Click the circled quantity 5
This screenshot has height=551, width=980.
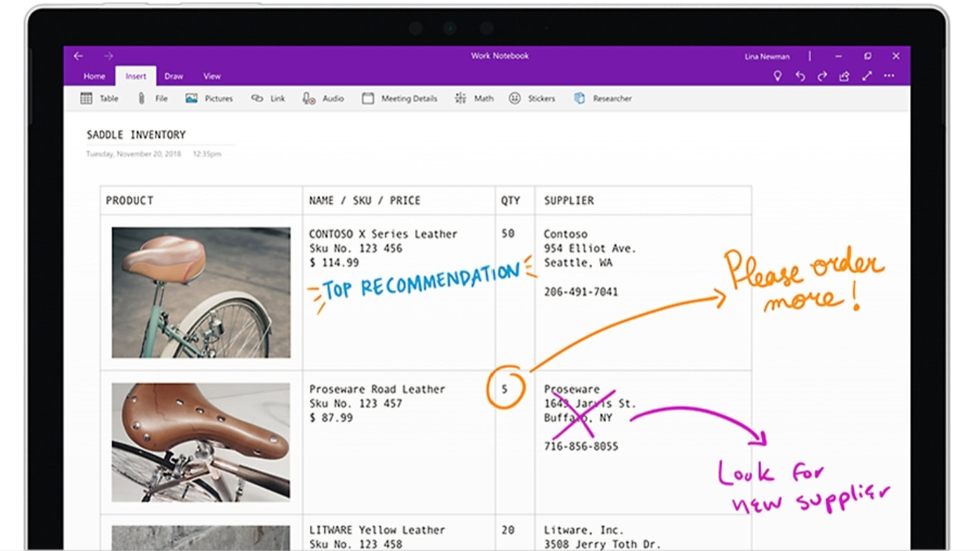[505, 389]
